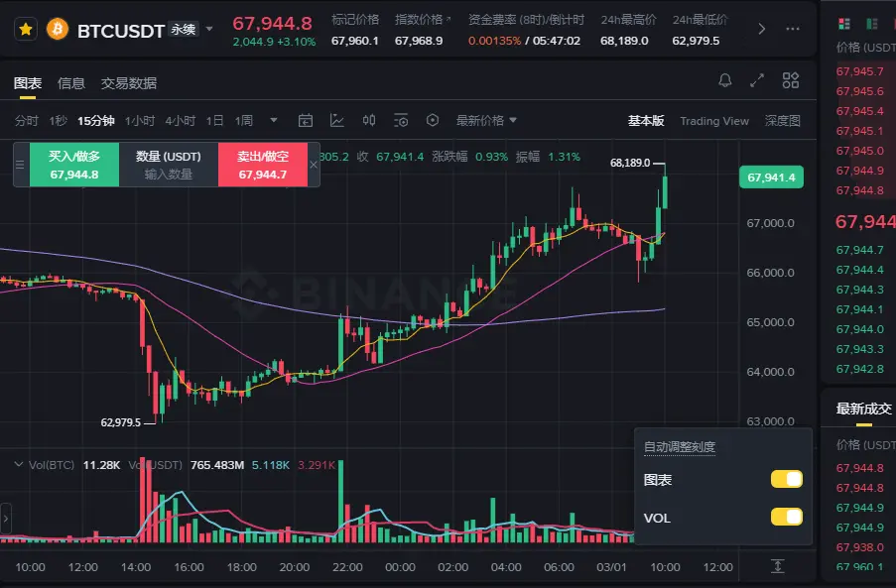896x588 pixels.
Task: Select the 1日 interval
Action: [214, 120]
